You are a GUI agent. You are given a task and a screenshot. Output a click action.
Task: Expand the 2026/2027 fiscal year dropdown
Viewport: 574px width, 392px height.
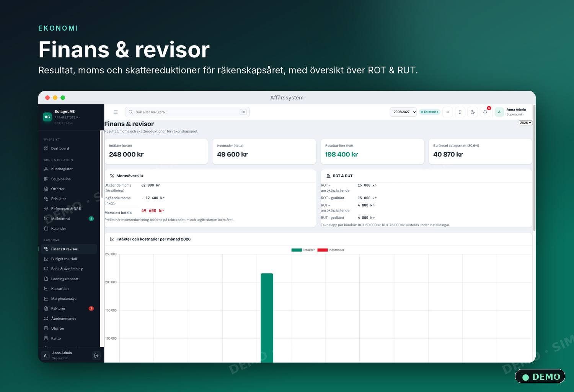[x=403, y=112]
